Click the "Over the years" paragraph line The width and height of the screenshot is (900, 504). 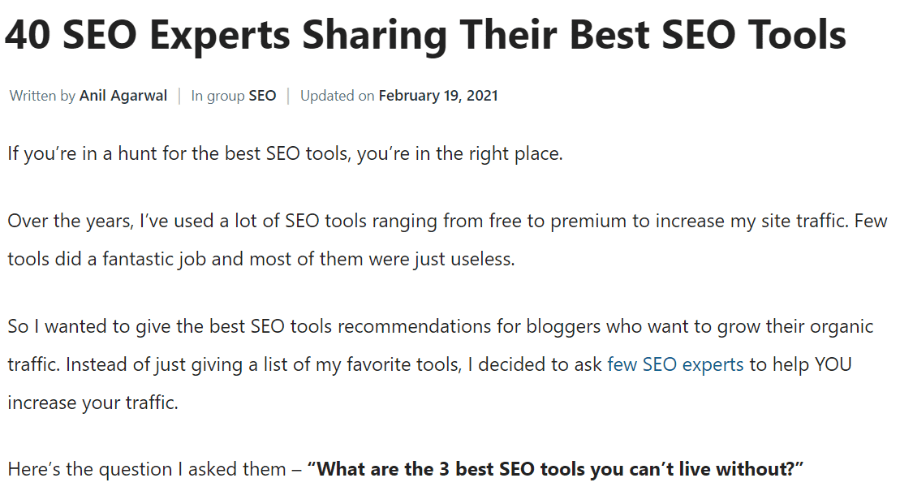(x=447, y=221)
